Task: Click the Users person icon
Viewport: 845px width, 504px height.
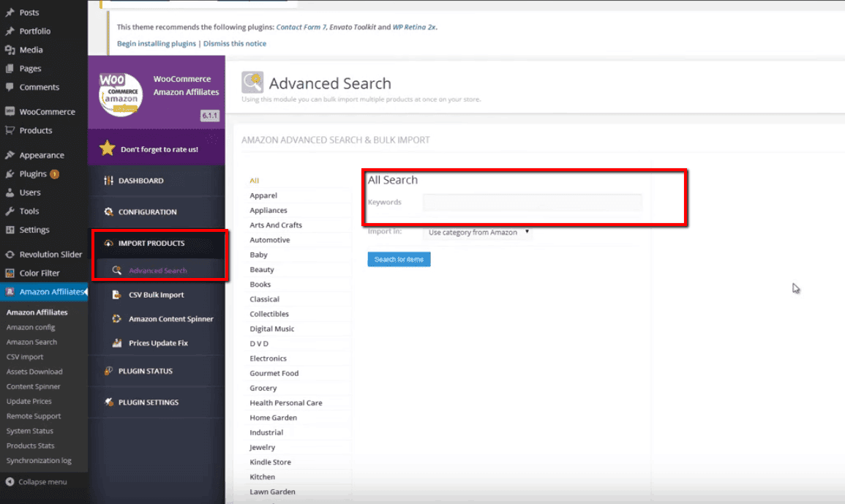Action: click(x=10, y=192)
